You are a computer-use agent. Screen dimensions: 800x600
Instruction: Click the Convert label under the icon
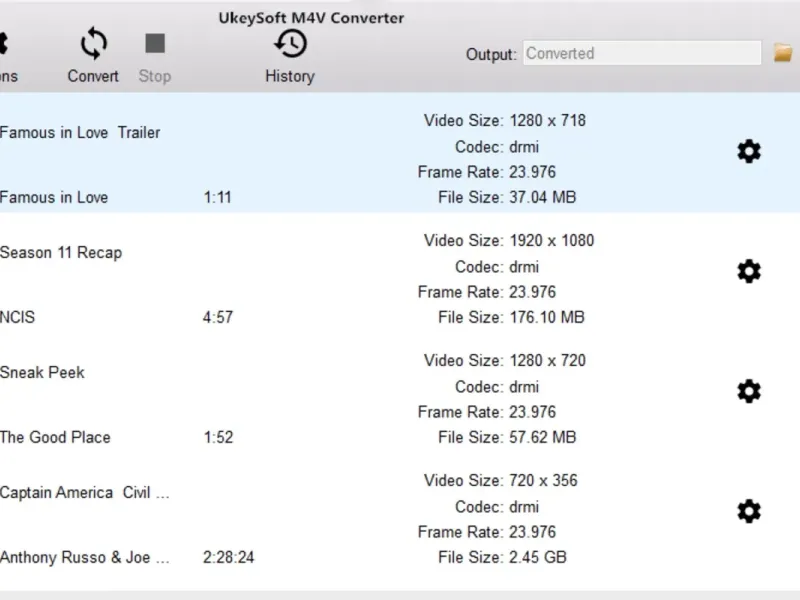point(93,76)
